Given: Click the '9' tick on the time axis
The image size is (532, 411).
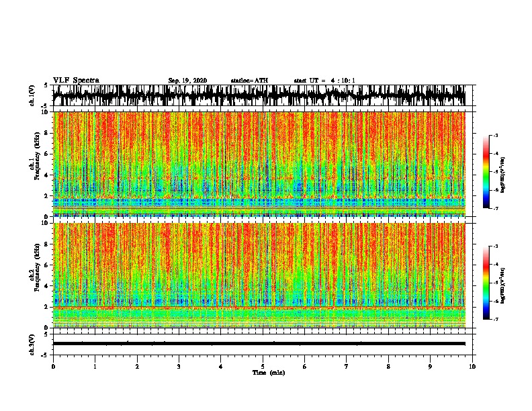Looking at the screenshot, I should click(430, 366).
